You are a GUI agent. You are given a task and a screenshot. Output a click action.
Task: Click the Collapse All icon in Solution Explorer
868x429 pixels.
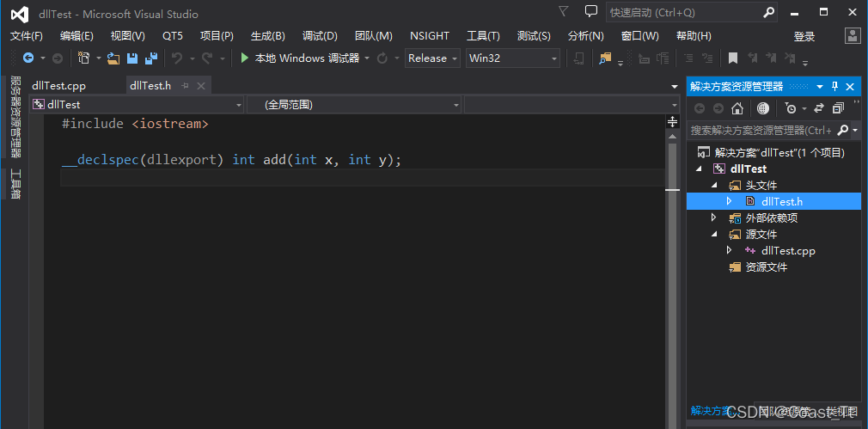[839, 108]
